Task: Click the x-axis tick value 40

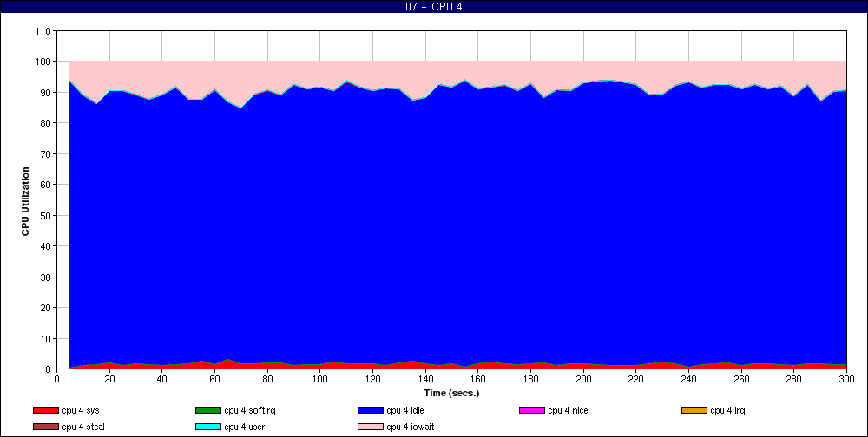Action: 162,379
